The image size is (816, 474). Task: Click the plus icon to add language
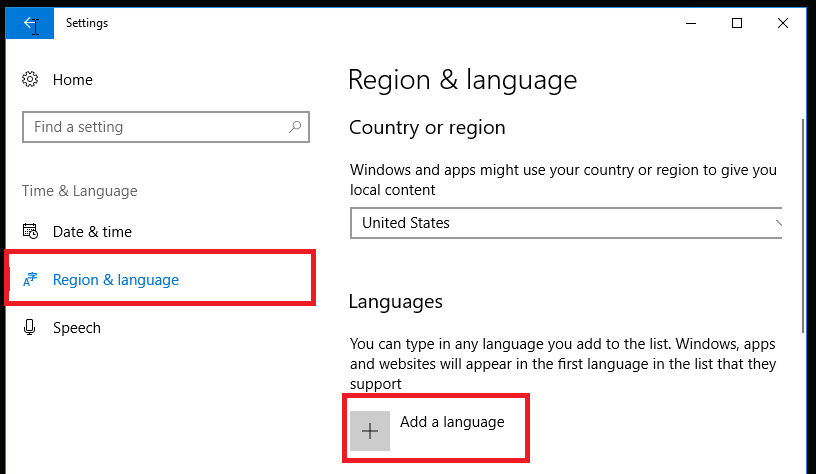pyautogui.click(x=370, y=431)
